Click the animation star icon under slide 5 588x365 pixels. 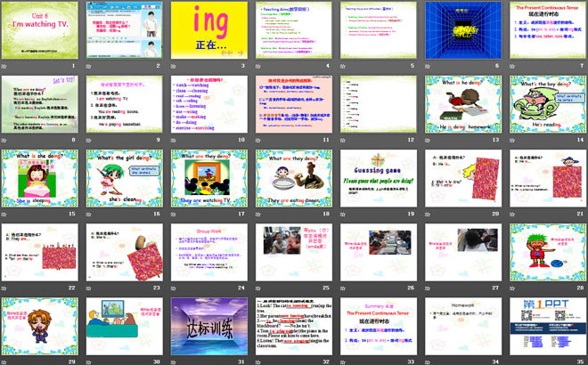343,67
